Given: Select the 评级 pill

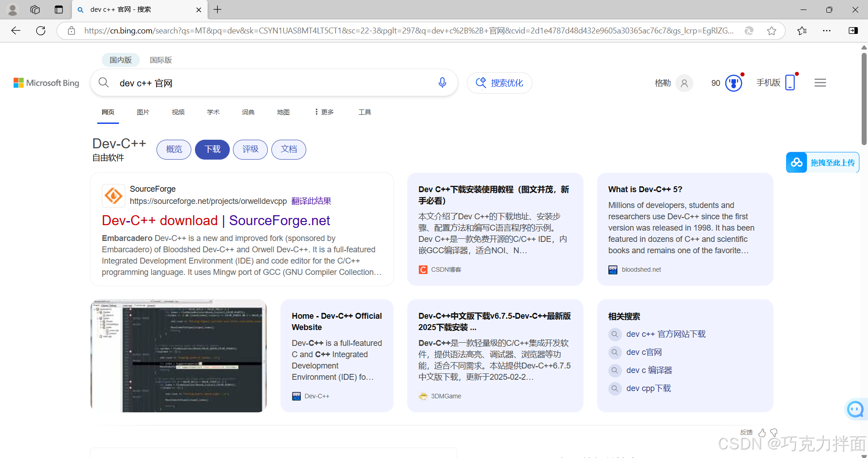Looking at the screenshot, I should [250, 150].
